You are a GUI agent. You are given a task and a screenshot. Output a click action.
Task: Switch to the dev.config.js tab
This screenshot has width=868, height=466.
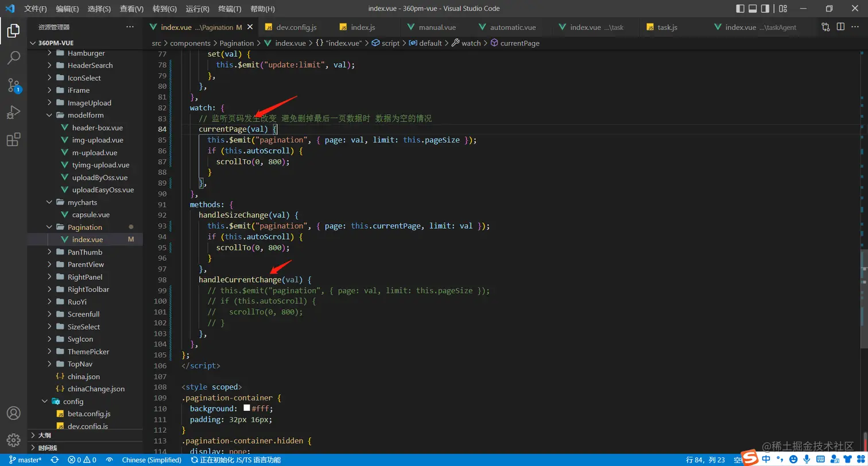coord(296,27)
